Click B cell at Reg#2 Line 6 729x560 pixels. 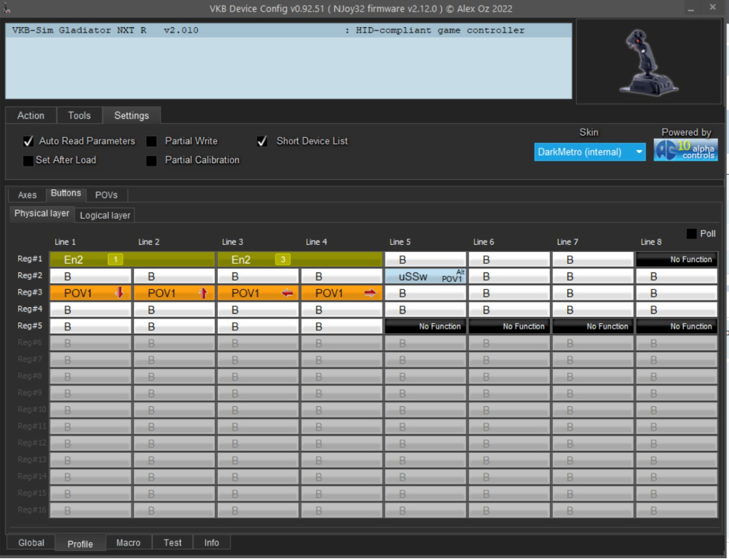tap(509, 276)
